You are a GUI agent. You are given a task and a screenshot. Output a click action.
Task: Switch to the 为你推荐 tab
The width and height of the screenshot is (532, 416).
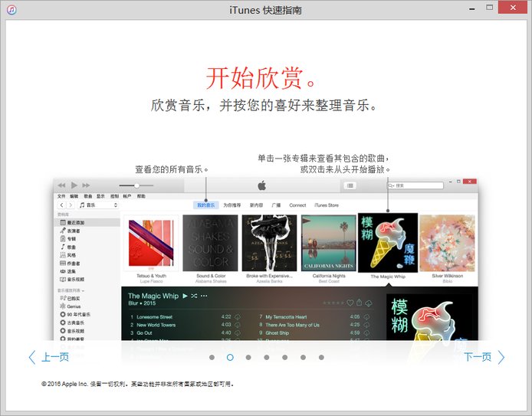pyautogui.click(x=232, y=205)
